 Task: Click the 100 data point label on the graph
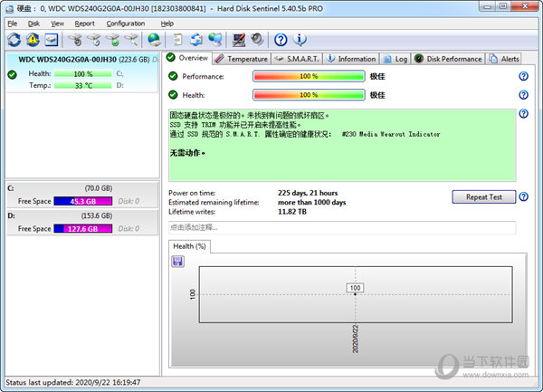[x=355, y=288]
